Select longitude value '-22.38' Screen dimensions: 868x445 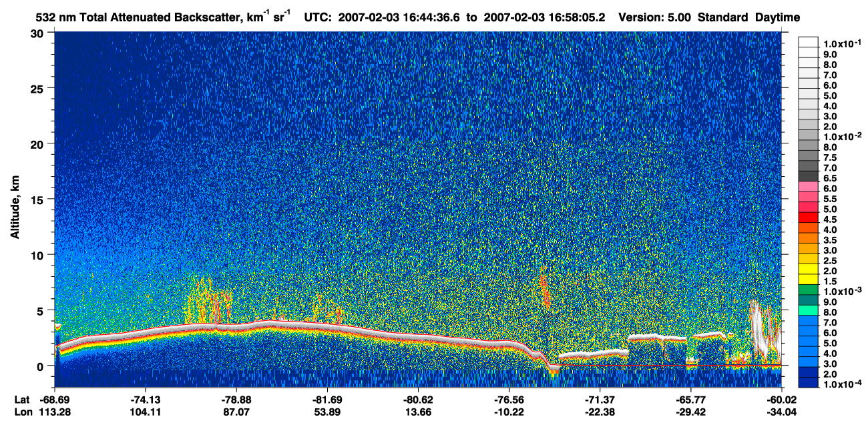(x=600, y=412)
